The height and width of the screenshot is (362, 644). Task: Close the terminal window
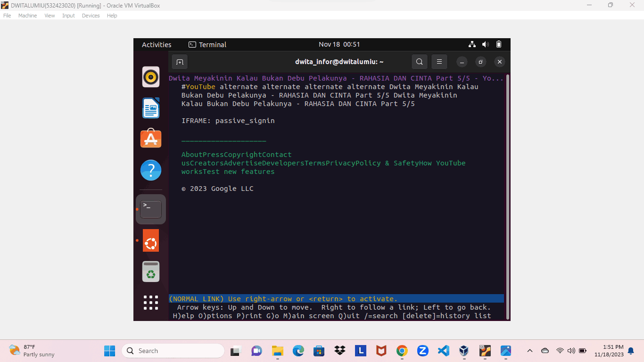[500, 62]
